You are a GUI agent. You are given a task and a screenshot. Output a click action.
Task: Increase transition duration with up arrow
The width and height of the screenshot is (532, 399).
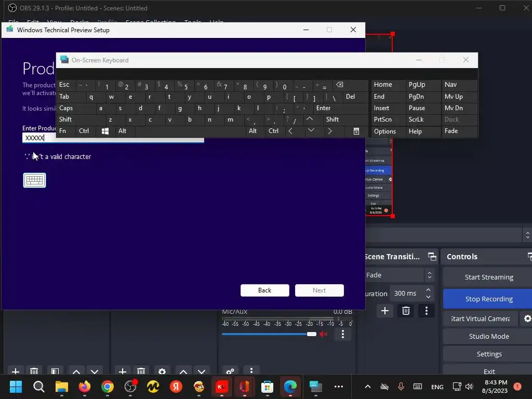428,290
